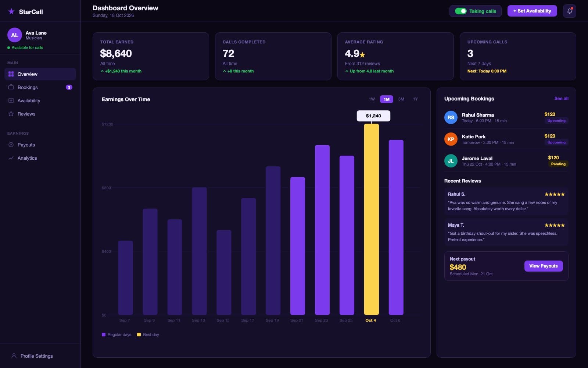
Task: Open See all upcoming bookings link
Action: pyautogui.click(x=561, y=99)
